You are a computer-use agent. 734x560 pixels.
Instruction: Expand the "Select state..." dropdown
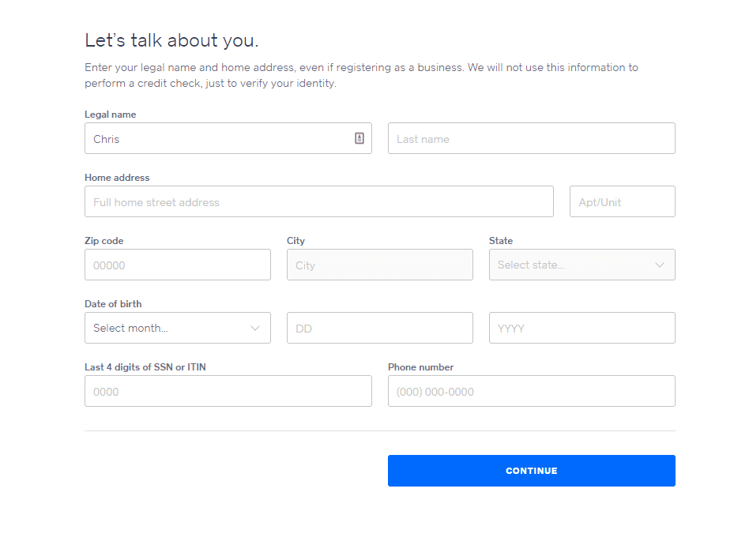582,264
